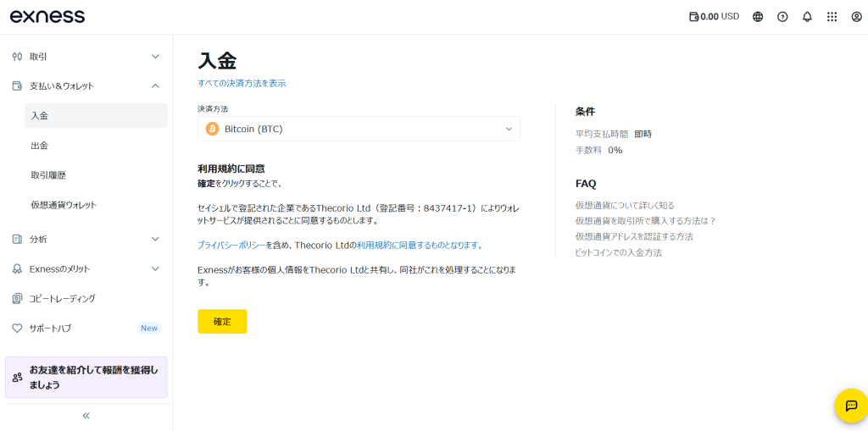Click the copy trading icon
868x431 pixels.
[x=17, y=299]
